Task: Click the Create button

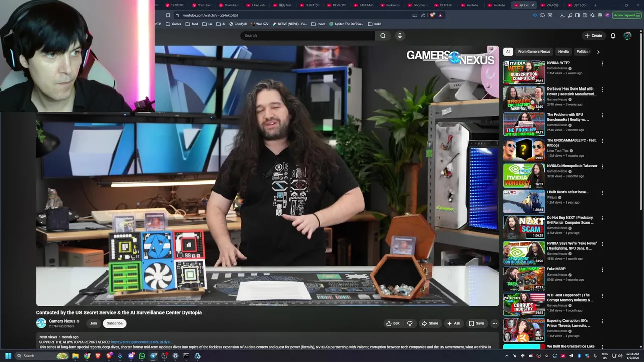Action: click(593, 36)
